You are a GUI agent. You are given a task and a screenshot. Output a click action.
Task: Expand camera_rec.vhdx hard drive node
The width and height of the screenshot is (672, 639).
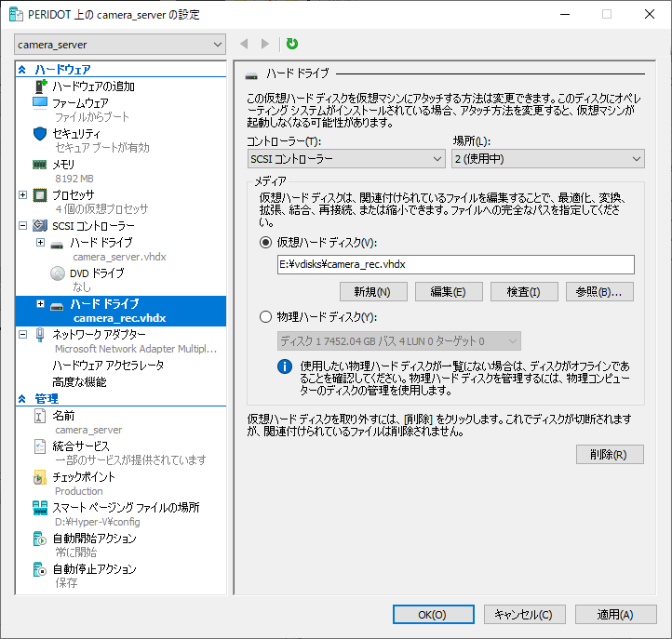tap(40, 303)
